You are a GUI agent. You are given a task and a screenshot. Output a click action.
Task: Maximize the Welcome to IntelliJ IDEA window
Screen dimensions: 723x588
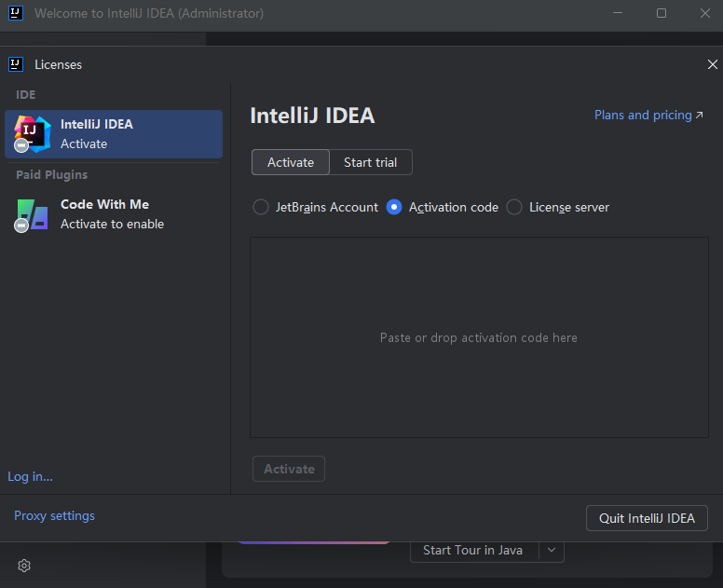pyautogui.click(x=662, y=13)
